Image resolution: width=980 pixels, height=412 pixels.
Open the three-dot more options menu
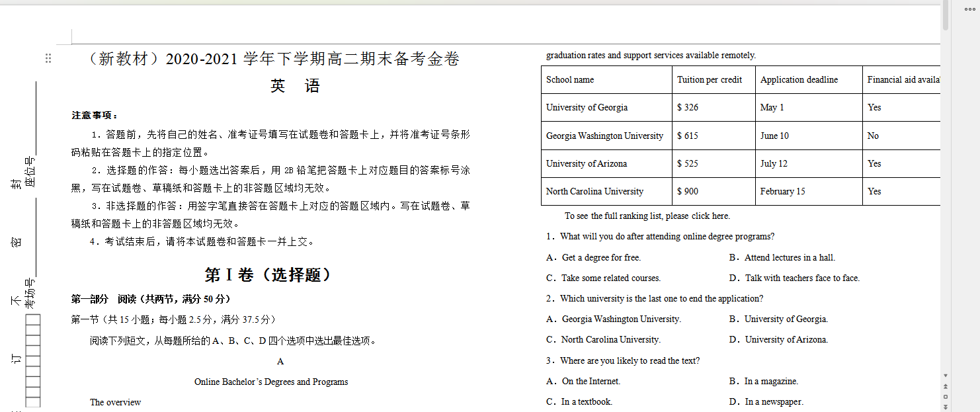tap(969, 9)
